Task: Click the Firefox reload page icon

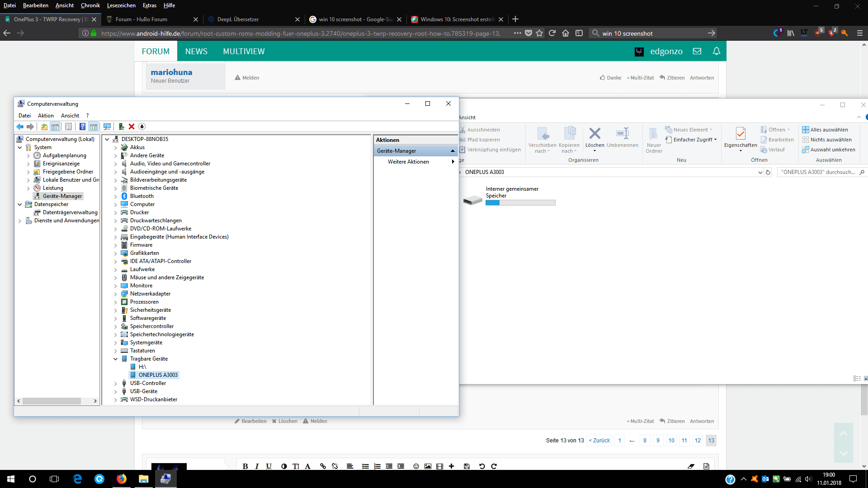Action: tap(552, 33)
